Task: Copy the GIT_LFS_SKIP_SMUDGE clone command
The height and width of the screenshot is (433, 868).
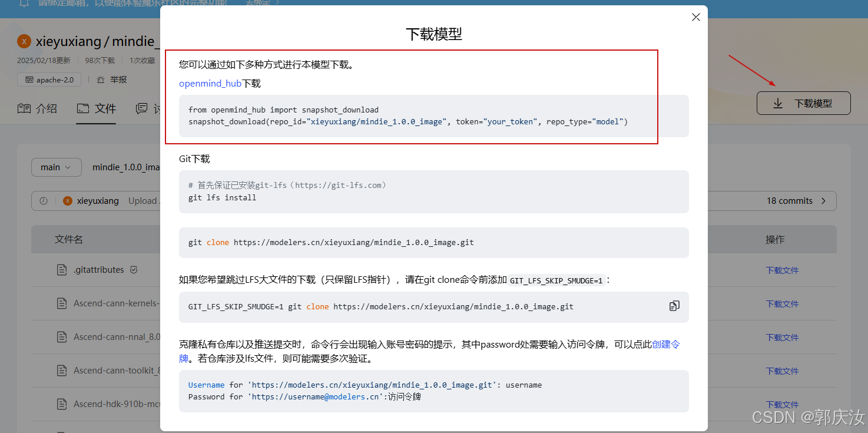Action: point(674,306)
